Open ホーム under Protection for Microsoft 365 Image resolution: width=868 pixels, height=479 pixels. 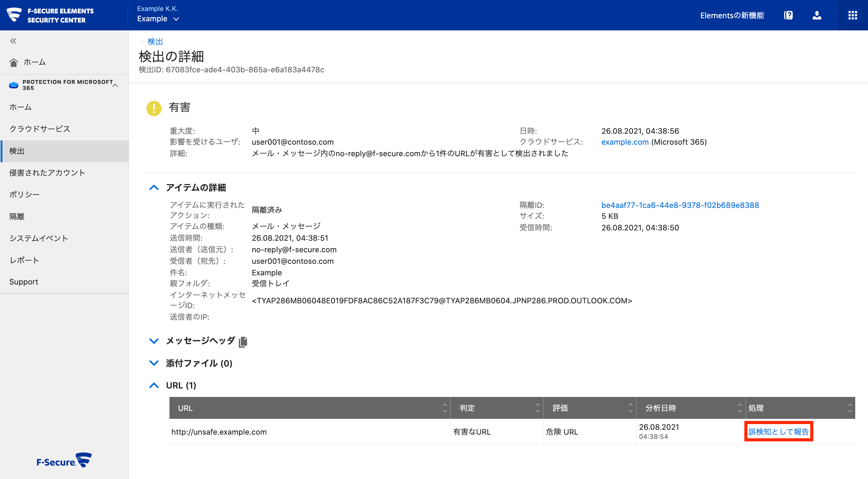point(20,107)
